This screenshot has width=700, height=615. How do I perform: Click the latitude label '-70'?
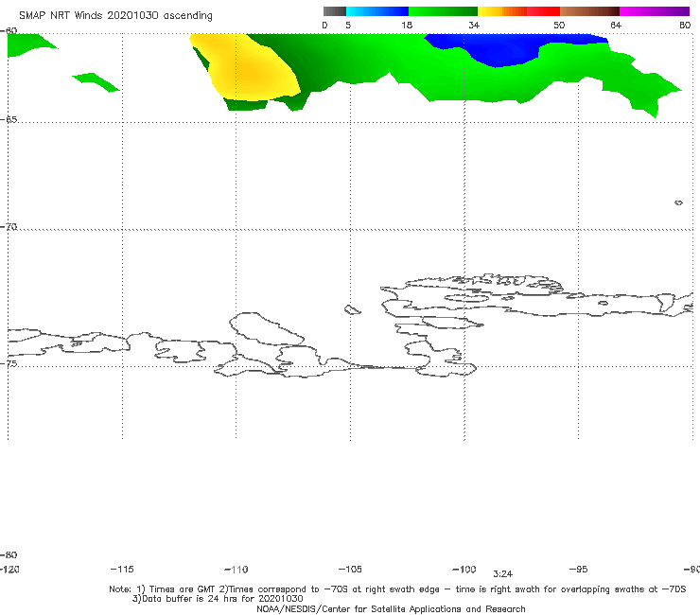coord(9,227)
